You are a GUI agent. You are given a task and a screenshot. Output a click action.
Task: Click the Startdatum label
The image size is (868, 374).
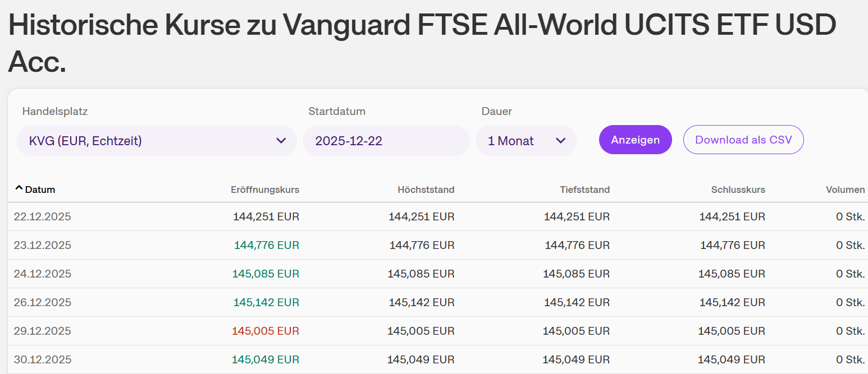coord(337,111)
